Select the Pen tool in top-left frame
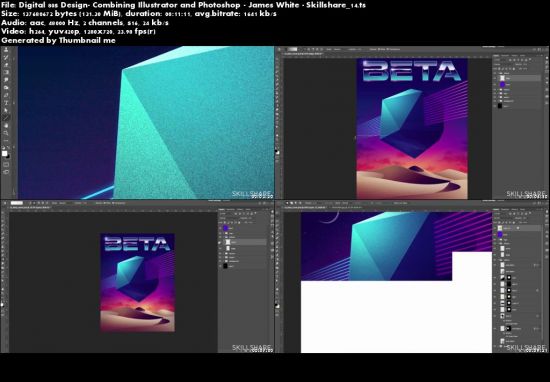Screen dimensions: 550x382 point(6,95)
